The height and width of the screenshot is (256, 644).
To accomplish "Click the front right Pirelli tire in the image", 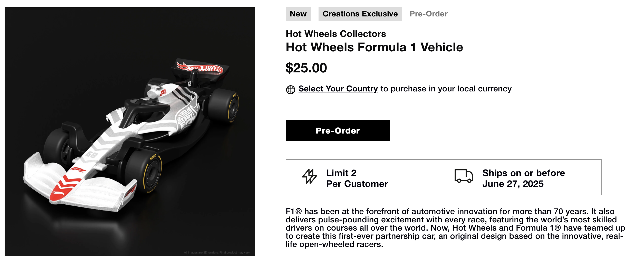I will pyautogui.click(x=146, y=172).
